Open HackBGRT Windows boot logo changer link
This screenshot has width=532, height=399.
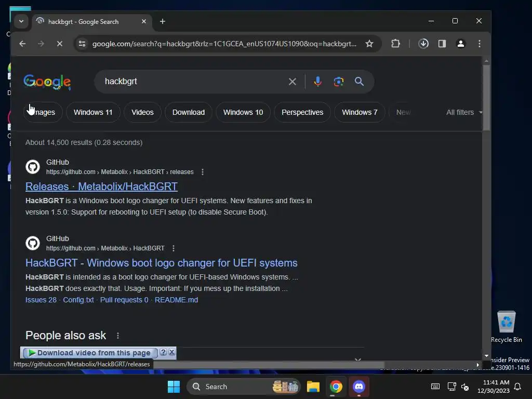pos(162,263)
